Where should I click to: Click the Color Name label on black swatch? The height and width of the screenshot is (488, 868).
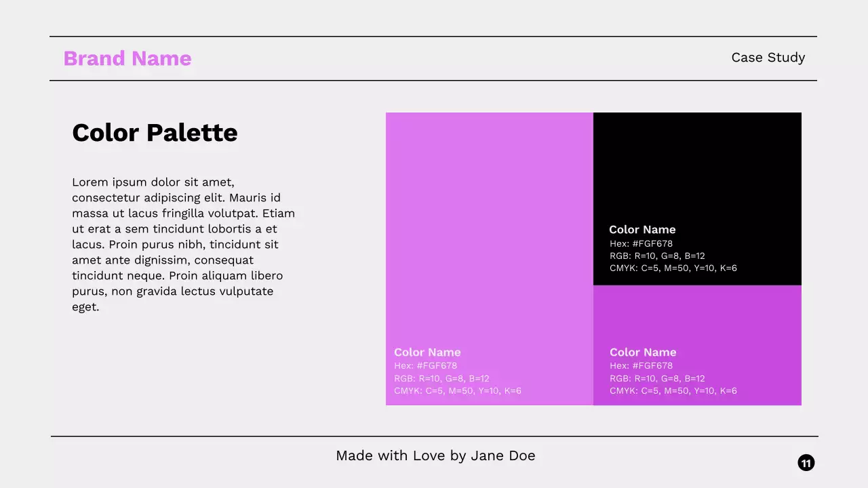click(x=642, y=230)
